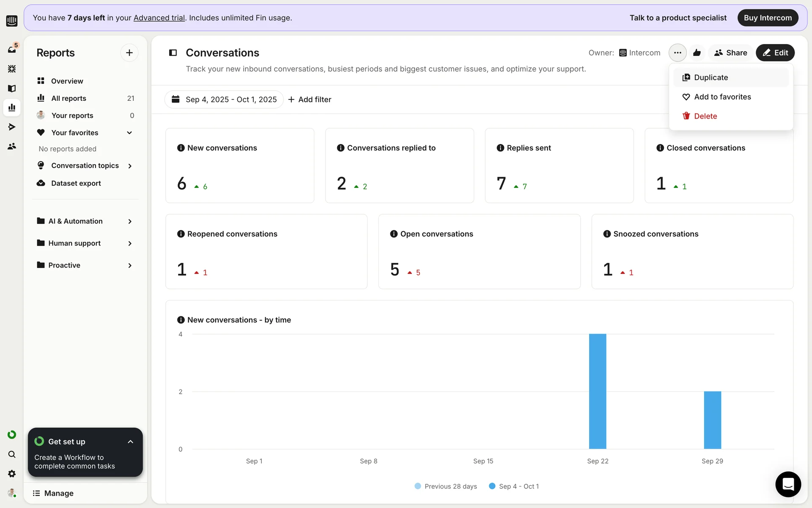The height and width of the screenshot is (508, 812).
Task: Toggle Previous 28 days legend series
Action: 446,486
